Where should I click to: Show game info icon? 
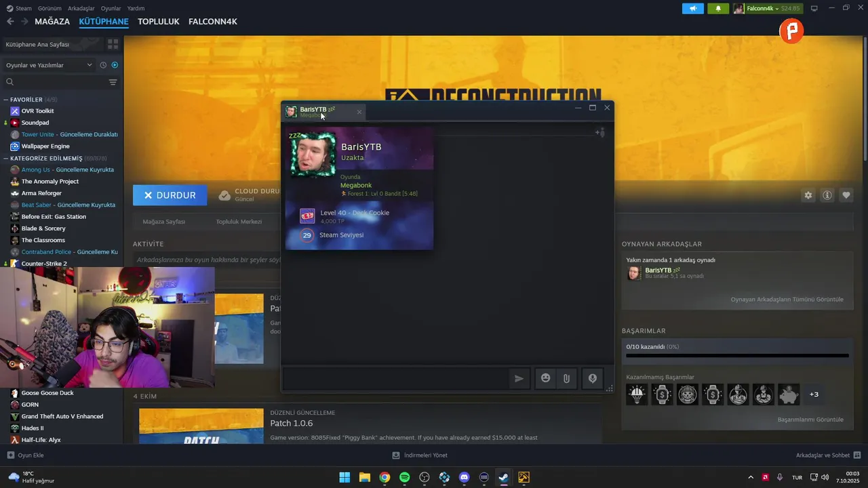tap(827, 195)
